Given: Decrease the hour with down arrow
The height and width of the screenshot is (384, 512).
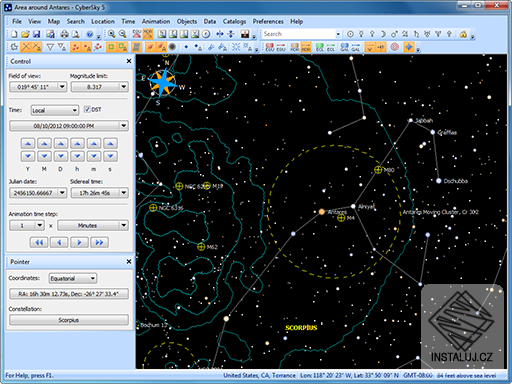Looking at the screenshot, I should click(77, 156).
